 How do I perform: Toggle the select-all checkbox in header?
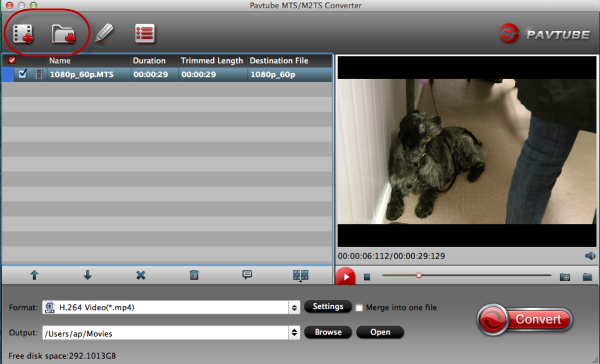(x=12, y=60)
